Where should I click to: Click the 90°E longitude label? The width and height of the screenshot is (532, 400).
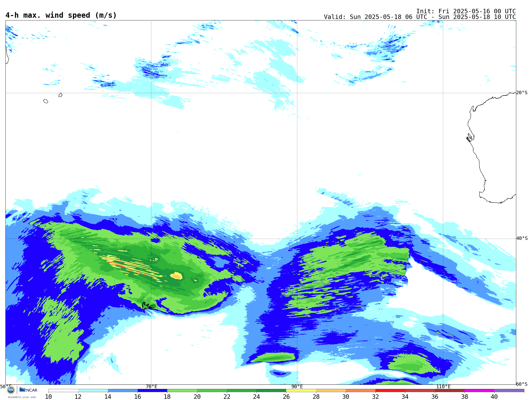297,386
